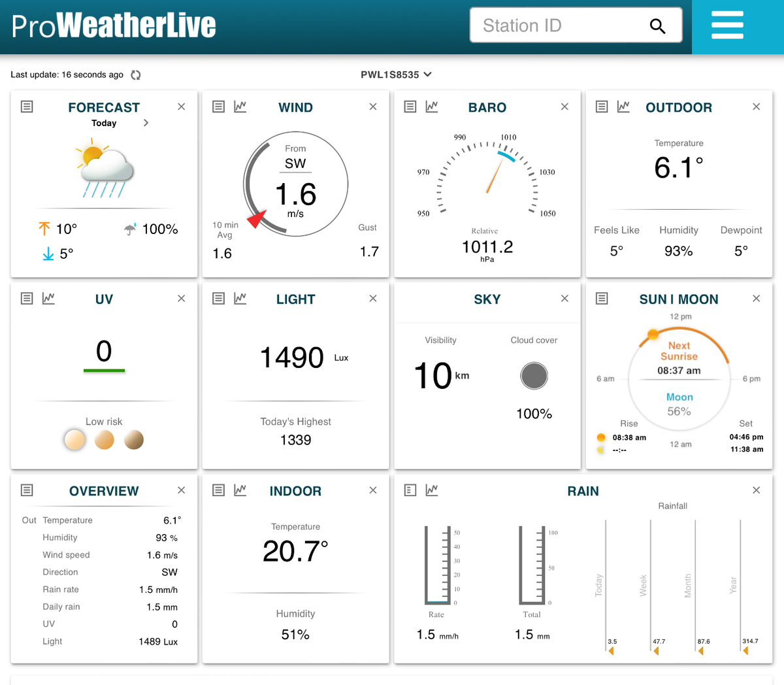Image resolution: width=784 pixels, height=685 pixels.
Task: Click the RAIN panel list icon
Action: tap(410, 490)
